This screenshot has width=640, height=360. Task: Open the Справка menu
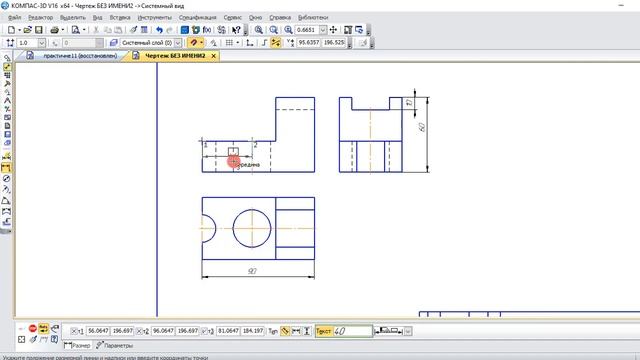pos(280,18)
